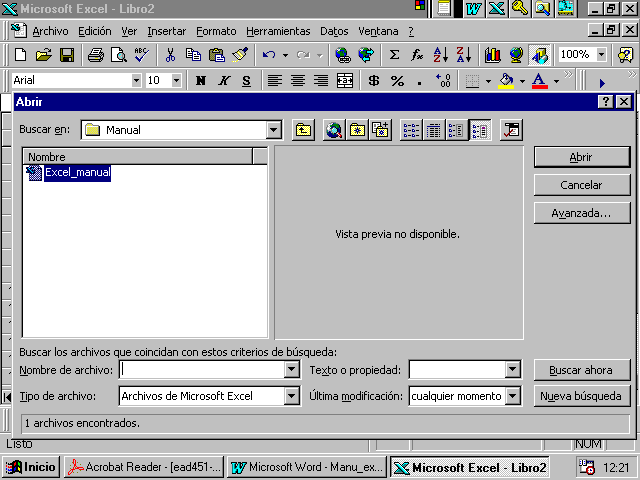Switch dialog to Preview view
This screenshot has width=640, height=480.
pyautogui.click(x=480, y=130)
